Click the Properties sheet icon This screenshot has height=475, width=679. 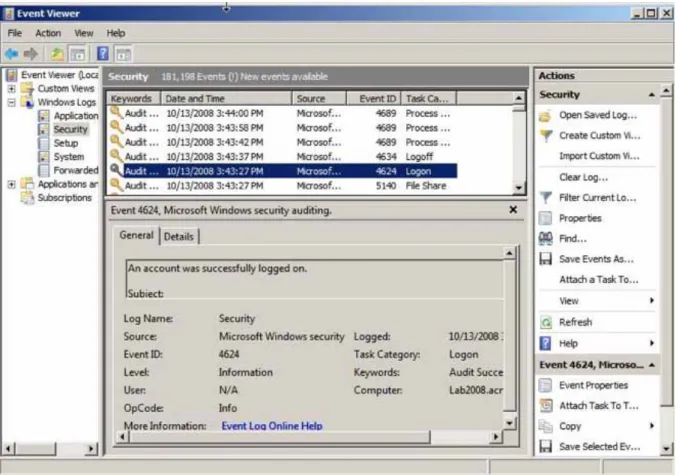[546, 218]
